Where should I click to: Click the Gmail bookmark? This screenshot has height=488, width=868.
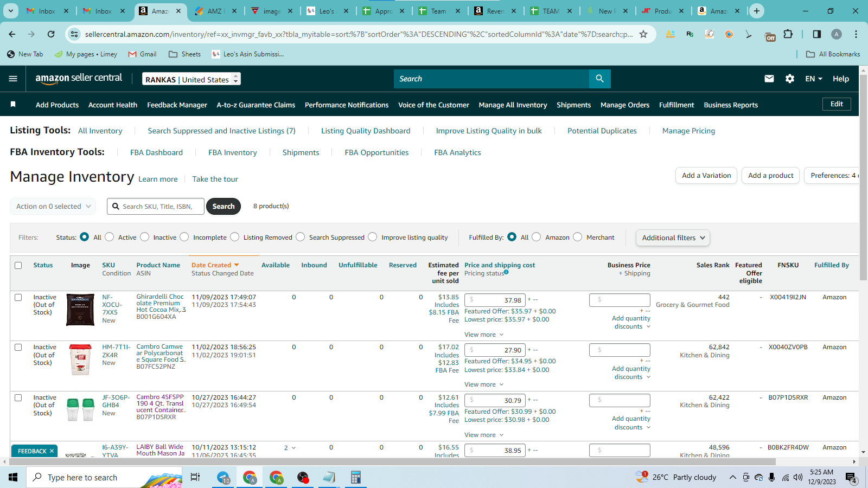point(142,54)
